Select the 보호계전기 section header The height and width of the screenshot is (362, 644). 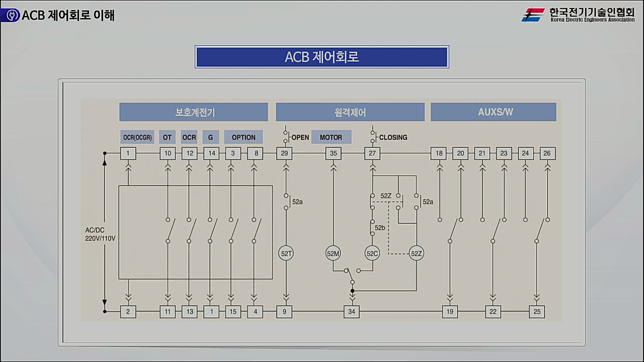(194, 112)
